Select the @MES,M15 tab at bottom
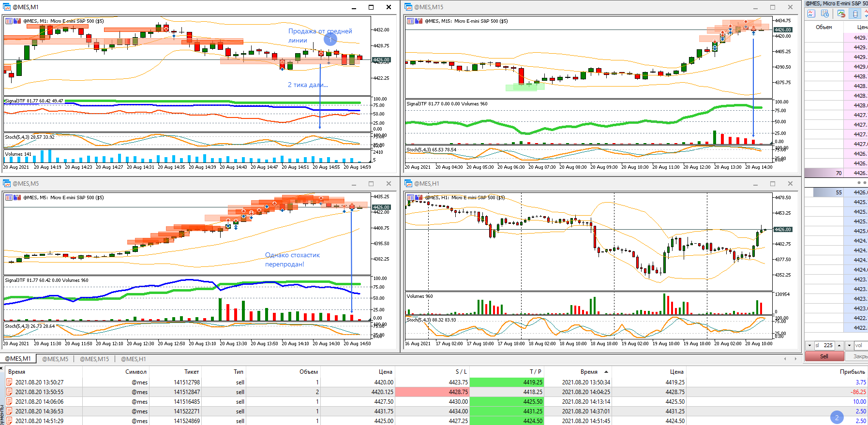Screen dimensions: 868x425 [x=94, y=359]
